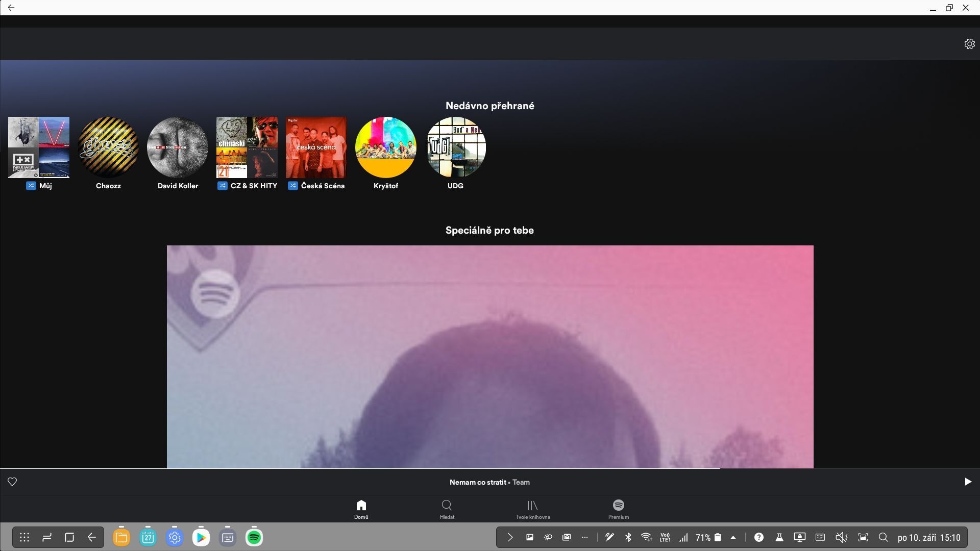
Task: Launch Spotify from the taskbar
Action: tap(254, 537)
